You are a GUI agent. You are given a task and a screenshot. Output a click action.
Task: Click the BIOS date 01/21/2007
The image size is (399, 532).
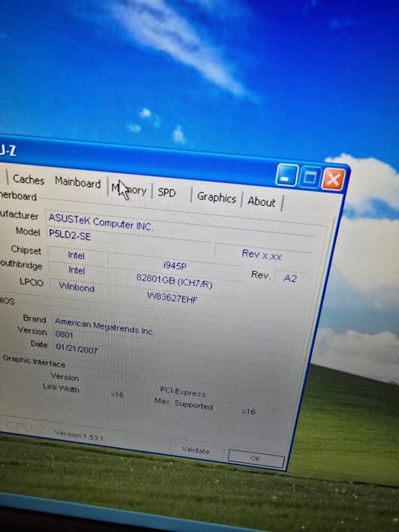click(77, 348)
